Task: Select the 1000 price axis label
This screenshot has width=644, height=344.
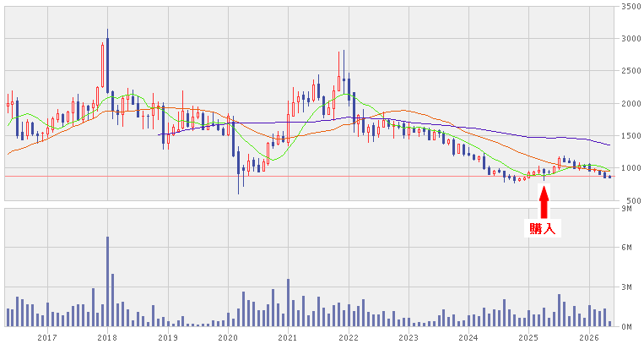Action: (x=631, y=168)
